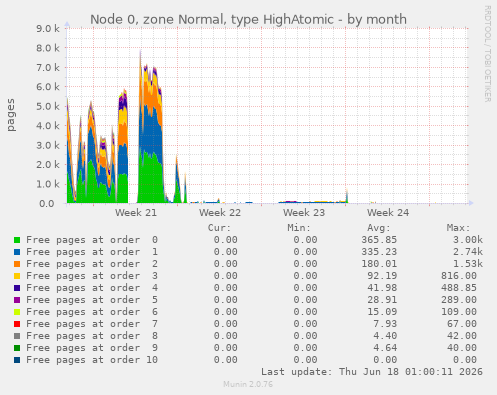Screen dimensions: 497x395
Task: Click the order 9 average value 4.64
Action: (x=385, y=348)
